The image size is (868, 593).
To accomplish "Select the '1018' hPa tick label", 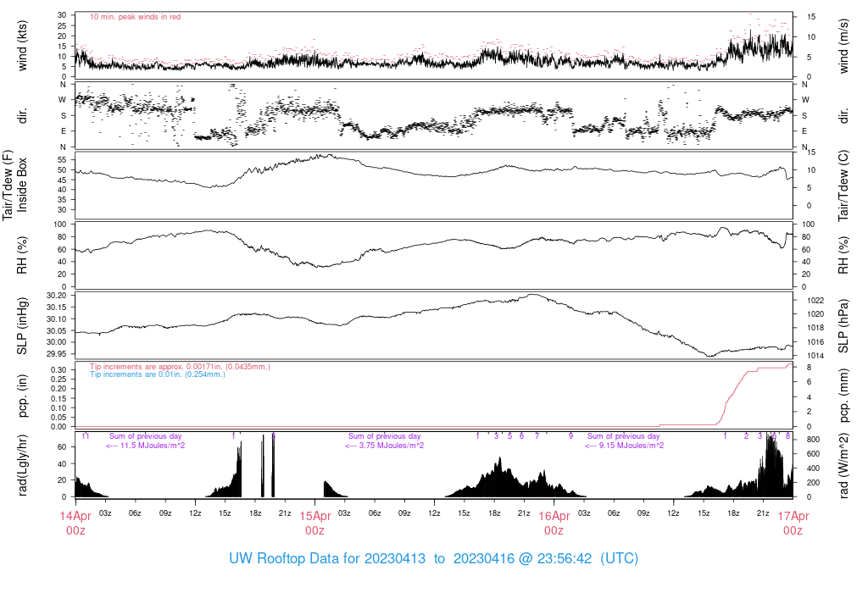I will click(x=815, y=328).
